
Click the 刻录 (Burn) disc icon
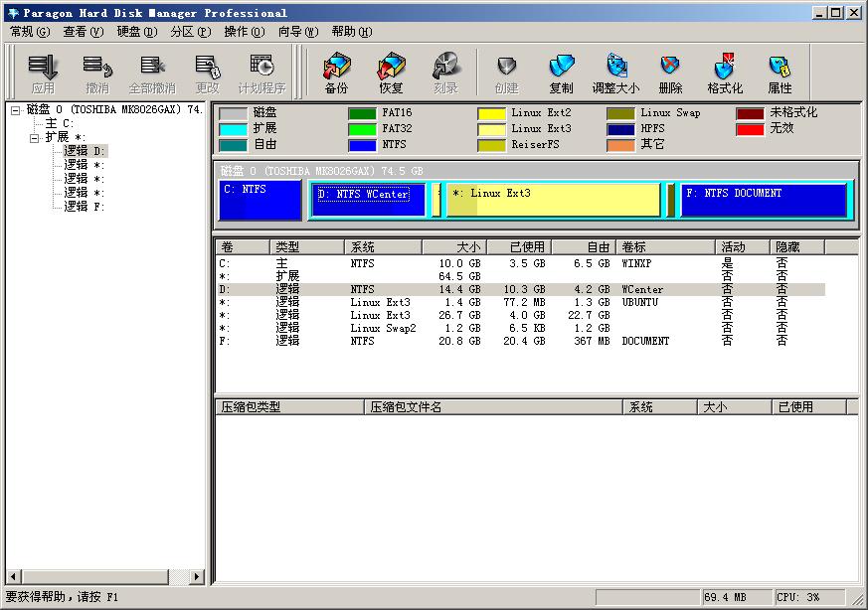click(x=445, y=74)
